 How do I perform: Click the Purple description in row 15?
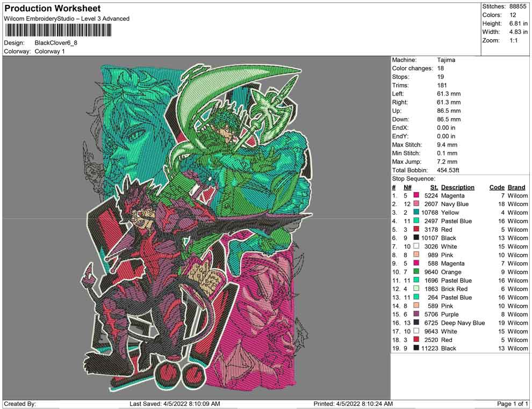[x=450, y=315]
